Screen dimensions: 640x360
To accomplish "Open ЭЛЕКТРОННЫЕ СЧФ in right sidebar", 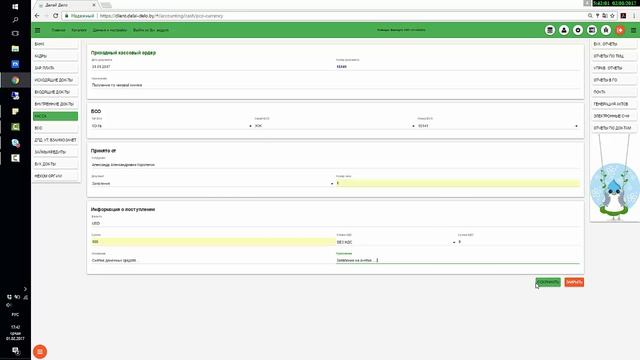I will (614, 116).
